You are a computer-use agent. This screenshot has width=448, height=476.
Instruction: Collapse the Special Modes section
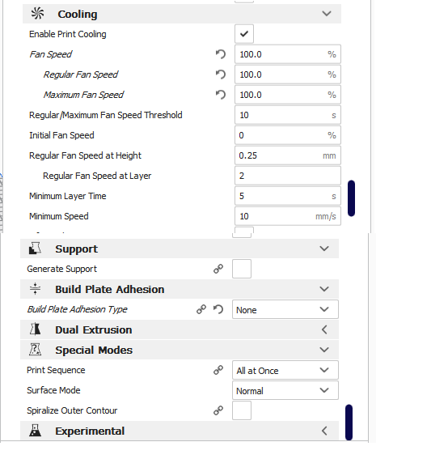(x=180, y=350)
